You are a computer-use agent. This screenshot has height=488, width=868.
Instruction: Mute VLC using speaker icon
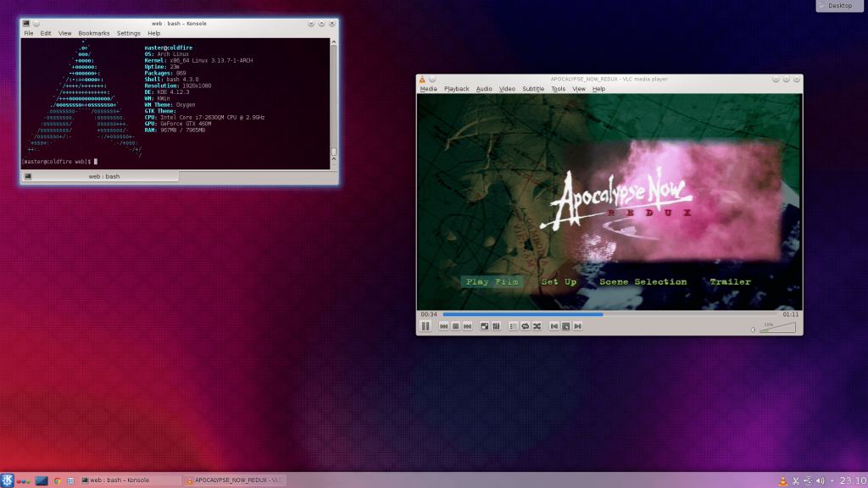point(753,330)
